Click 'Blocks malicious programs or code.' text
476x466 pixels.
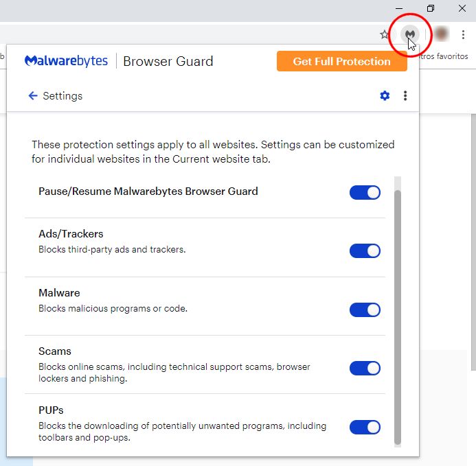click(113, 309)
